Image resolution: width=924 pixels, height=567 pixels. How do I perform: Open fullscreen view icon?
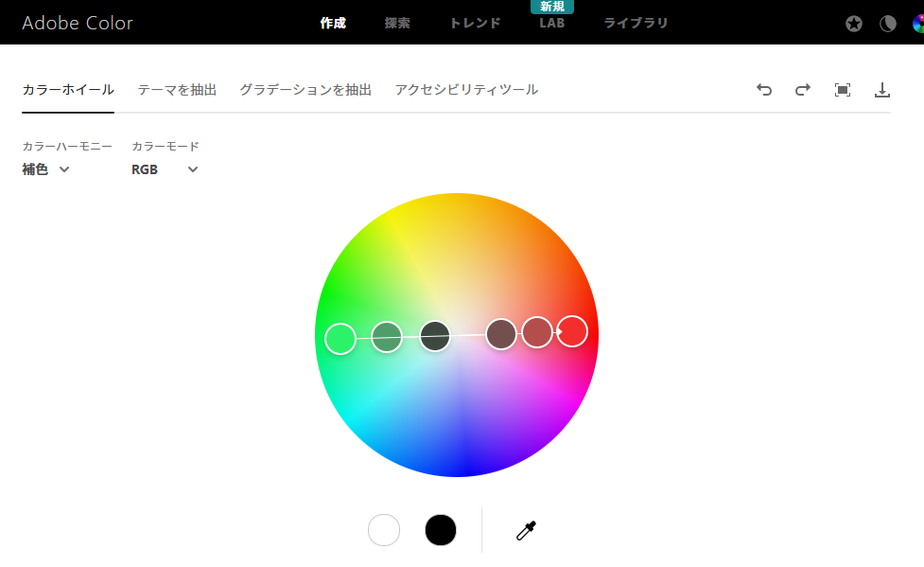843,90
